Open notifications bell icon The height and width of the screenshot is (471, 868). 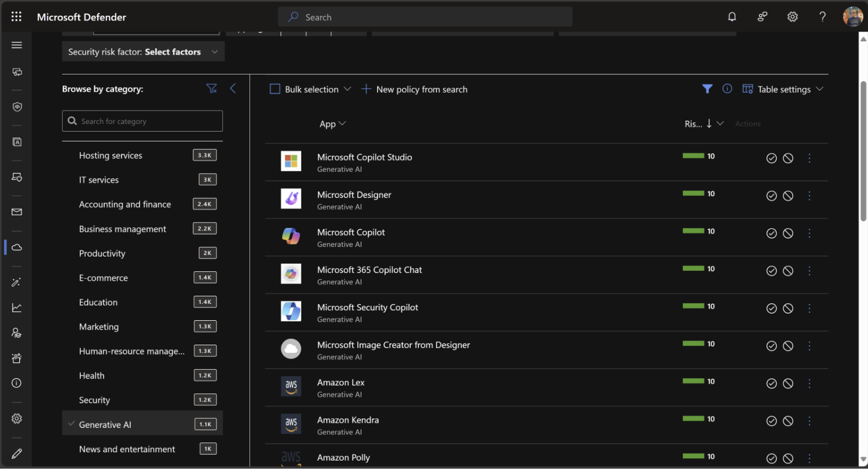point(732,17)
